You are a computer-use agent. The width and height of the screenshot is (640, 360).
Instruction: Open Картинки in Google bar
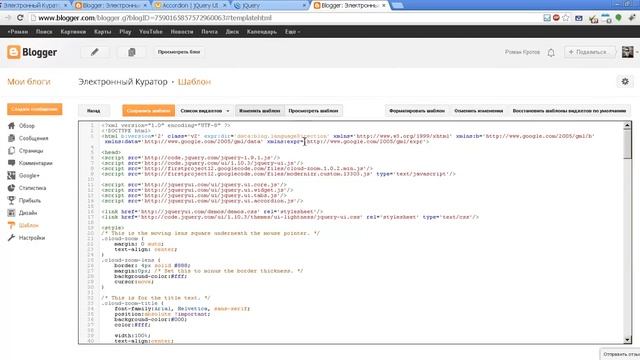(x=73, y=31)
